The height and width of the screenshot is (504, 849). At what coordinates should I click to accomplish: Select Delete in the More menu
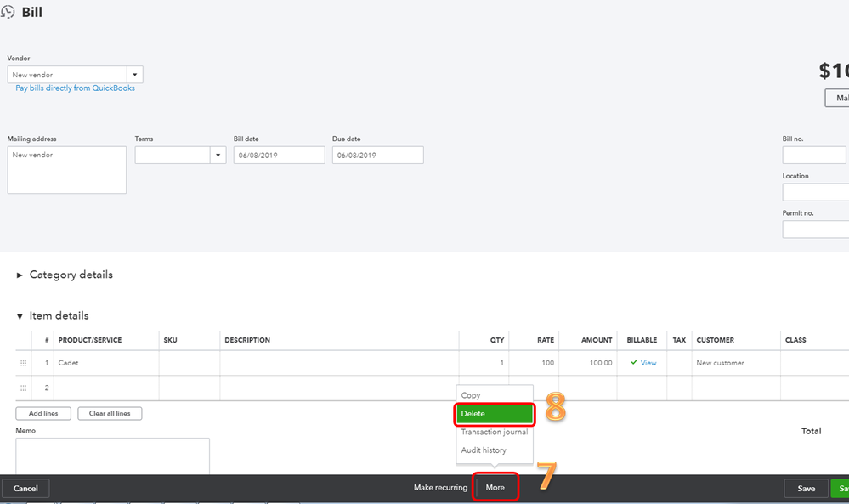click(x=495, y=414)
